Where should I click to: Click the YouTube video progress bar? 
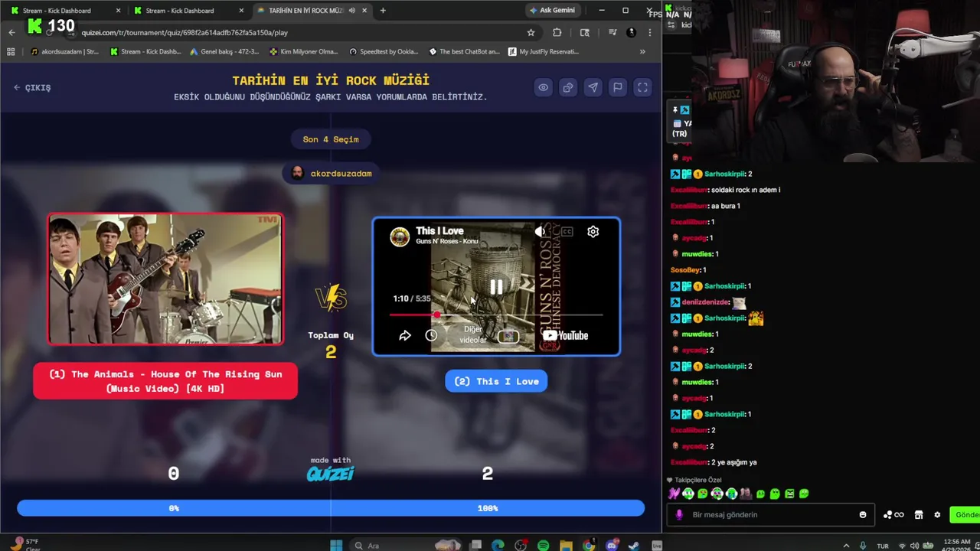coord(496,315)
